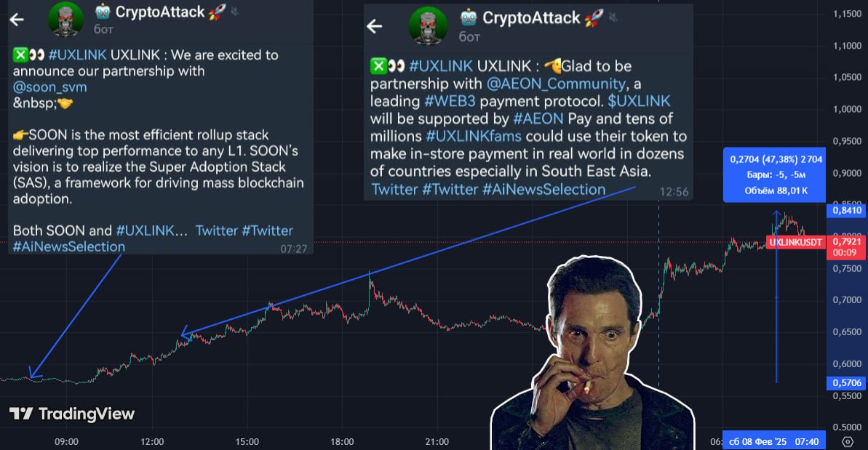Click the 0,5706 price marker

pos(848,382)
